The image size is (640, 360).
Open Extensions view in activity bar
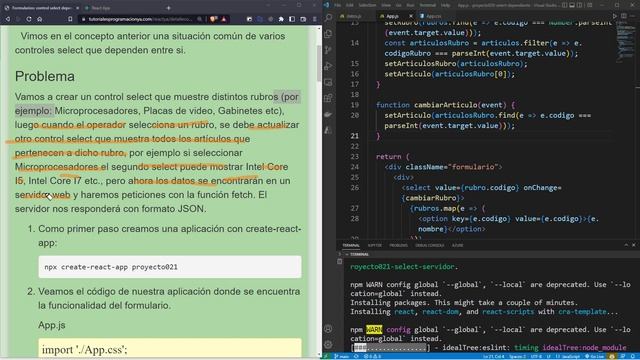click(329, 98)
